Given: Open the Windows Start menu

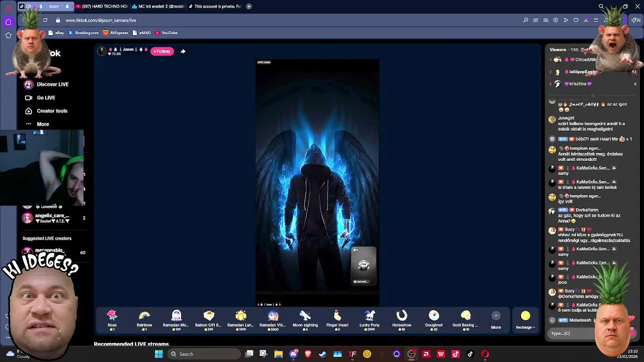Looking at the screenshot, I should click(158, 354).
